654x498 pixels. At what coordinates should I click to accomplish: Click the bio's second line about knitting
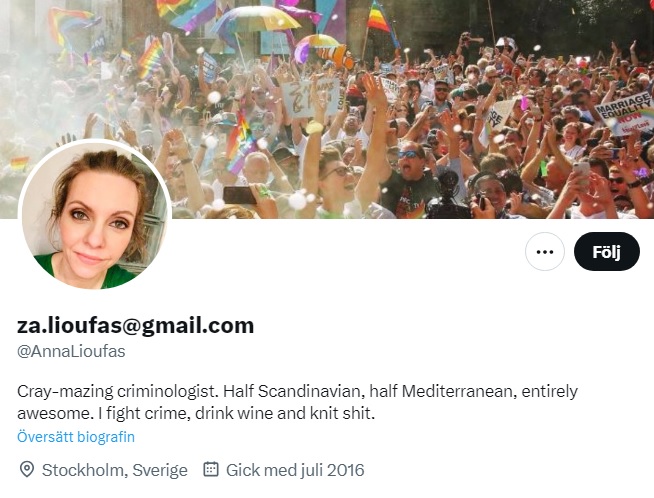pos(196,413)
